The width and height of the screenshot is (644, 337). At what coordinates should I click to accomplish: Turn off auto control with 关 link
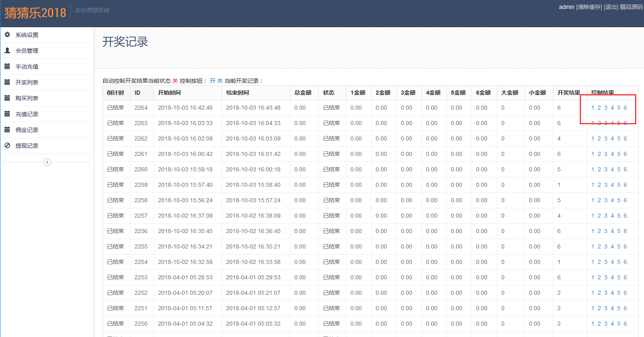click(x=220, y=81)
